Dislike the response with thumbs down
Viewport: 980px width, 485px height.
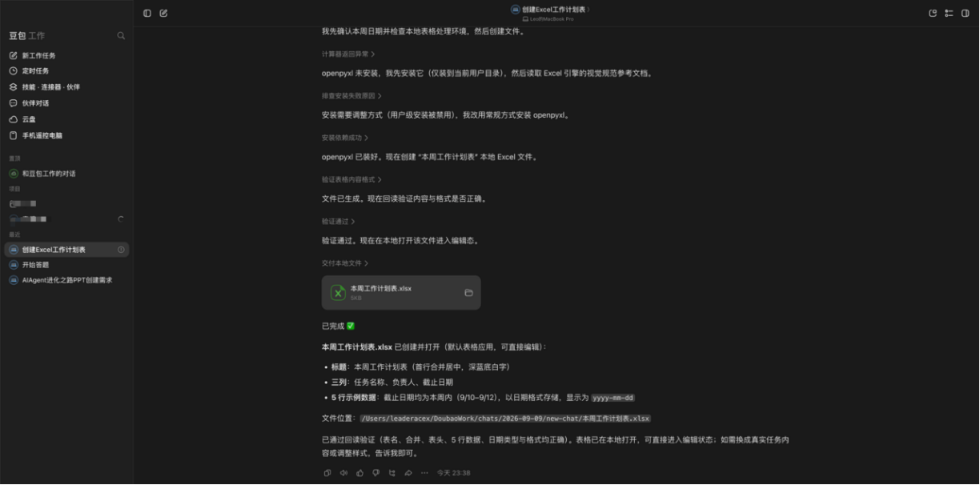pos(376,473)
